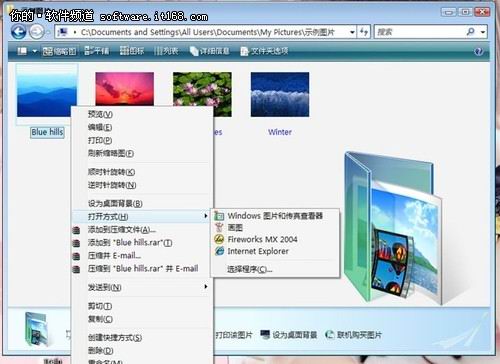Image resolution: width=500 pixels, height=364 pixels.
Task: Click the views icon at toolbar left
Action: coord(22,51)
